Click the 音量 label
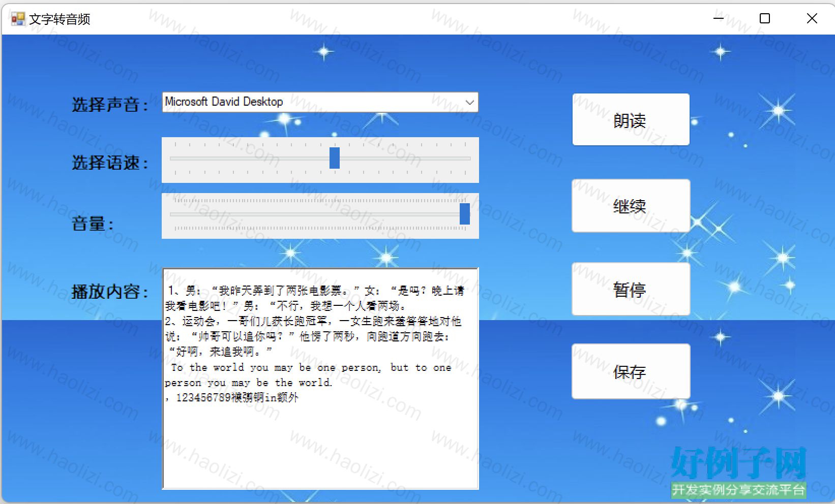Screen dimensions: 835x504 pyautogui.click(x=92, y=223)
